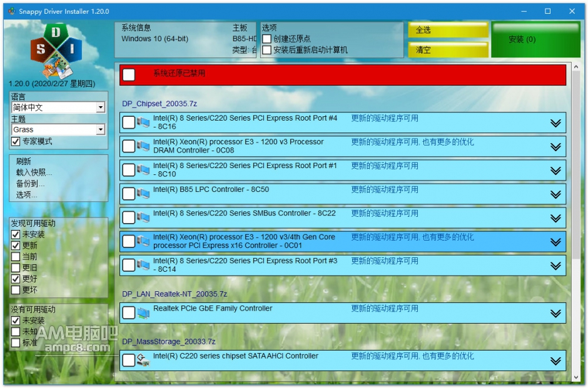Expand details for DRAM Controller - 0C08
The height and width of the screenshot is (388, 588).
point(555,147)
